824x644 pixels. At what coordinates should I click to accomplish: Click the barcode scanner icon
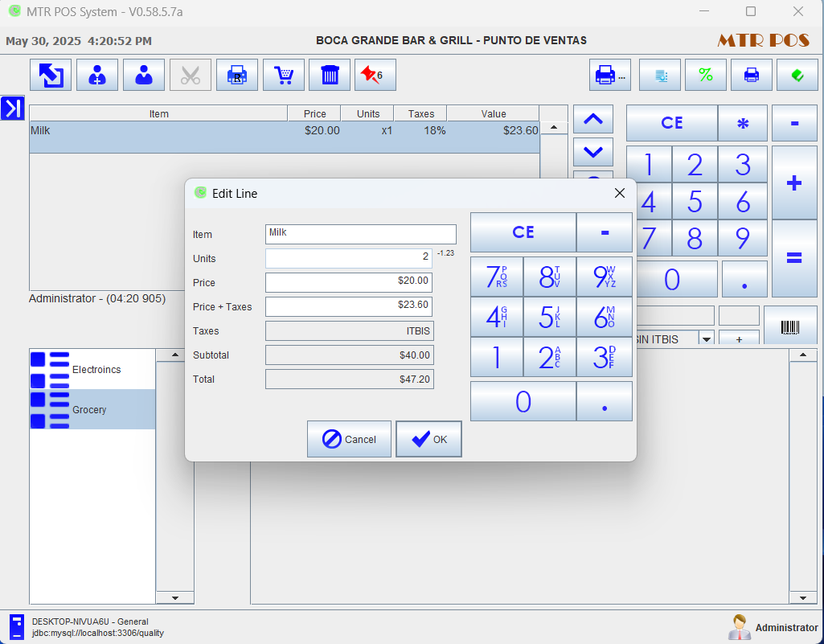[x=790, y=326]
